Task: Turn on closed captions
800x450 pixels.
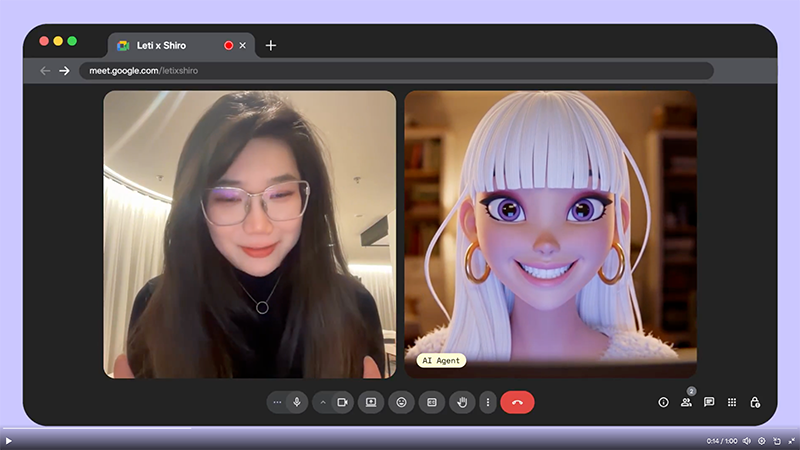Action: coord(432,402)
